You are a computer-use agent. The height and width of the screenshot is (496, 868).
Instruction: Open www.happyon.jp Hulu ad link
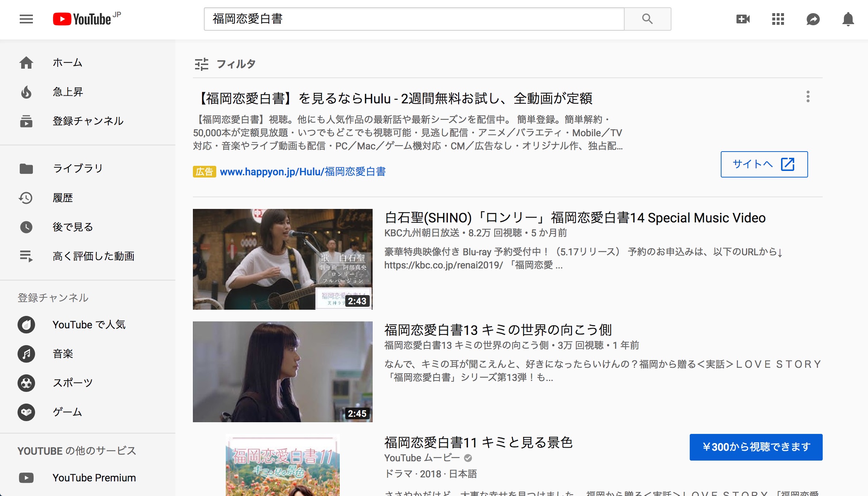(x=303, y=171)
